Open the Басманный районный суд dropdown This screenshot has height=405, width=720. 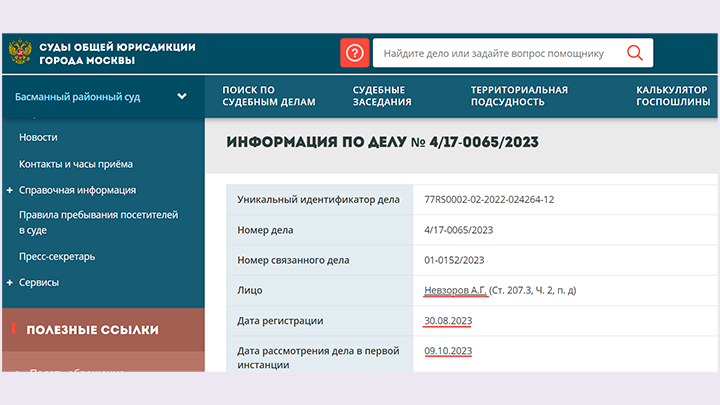tap(103, 97)
